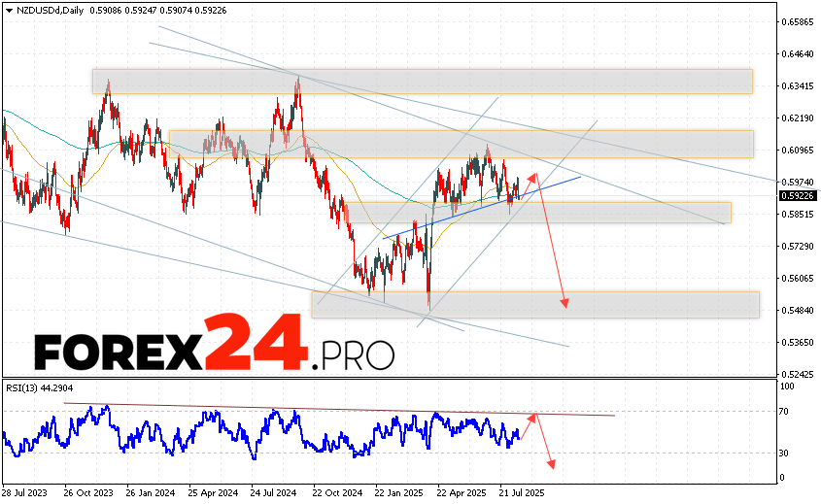Select the topmost gray resistance zone rectangle
821x504 pixels.
[423, 82]
